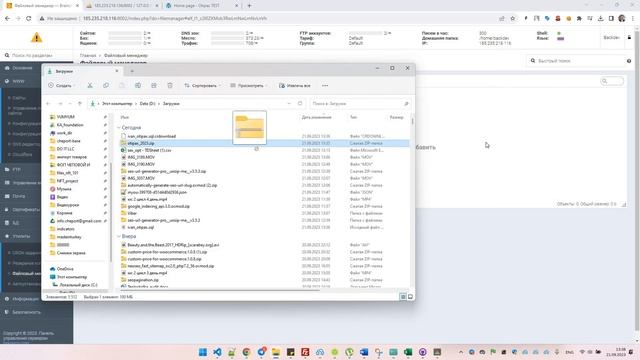Reload the browser page
The width and height of the screenshot is (640, 360).
click(x=29, y=18)
